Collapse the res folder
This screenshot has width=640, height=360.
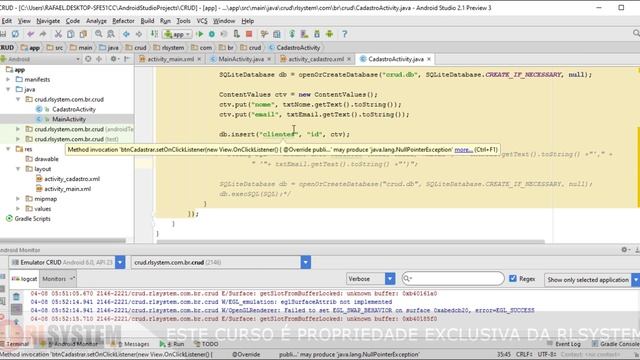(x=8, y=149)
